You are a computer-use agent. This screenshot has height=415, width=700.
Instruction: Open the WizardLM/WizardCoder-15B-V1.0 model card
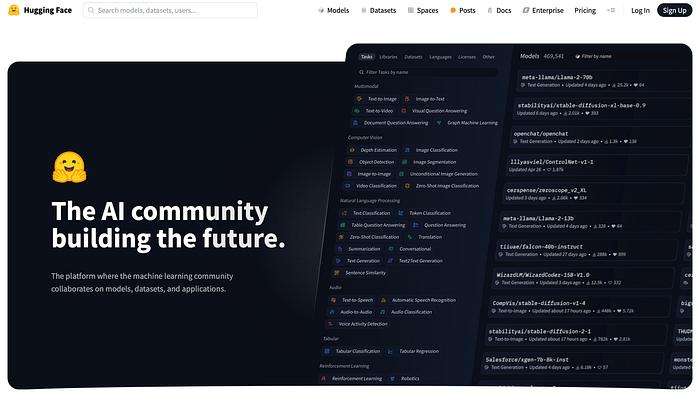[583, 278]
